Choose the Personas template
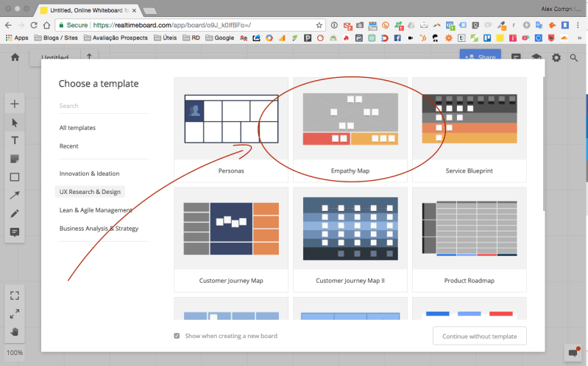The image size is (588, 366). 231,130
